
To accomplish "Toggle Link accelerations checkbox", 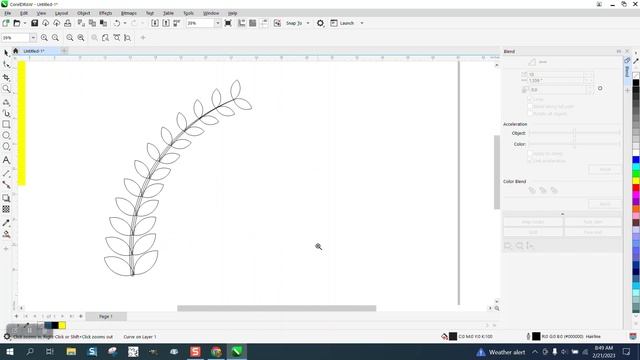I will click(x=530, y=161).
